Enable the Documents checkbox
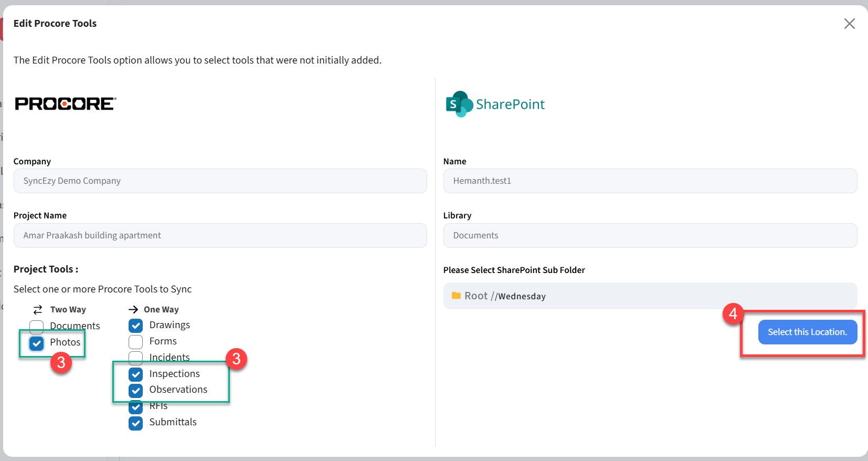 pyautogui.click(x=37, y=327)
